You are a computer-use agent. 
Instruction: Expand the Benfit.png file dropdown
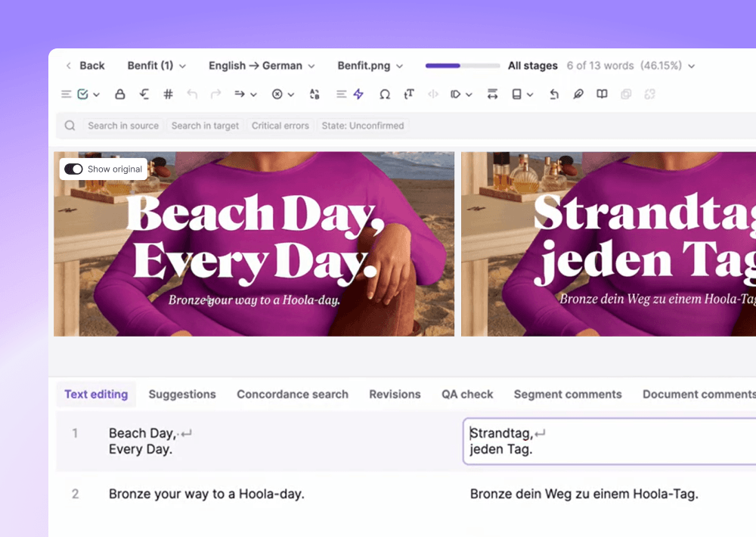point(370,66)
